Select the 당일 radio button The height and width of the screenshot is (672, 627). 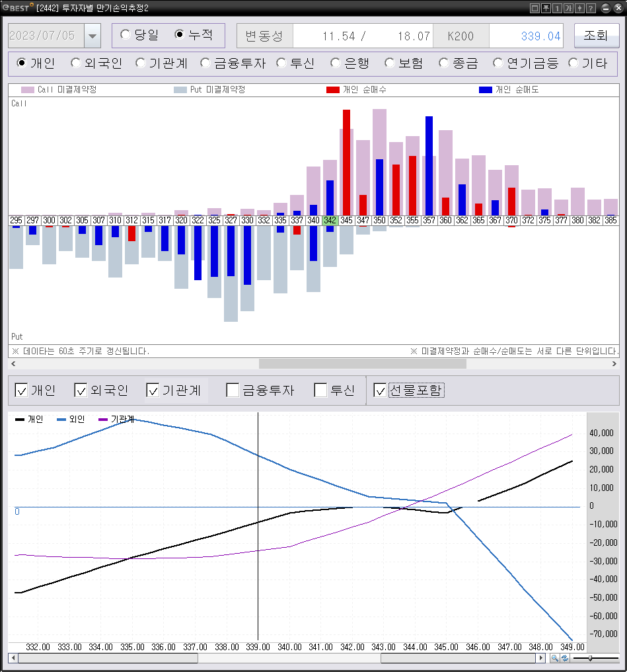(125, 34)
